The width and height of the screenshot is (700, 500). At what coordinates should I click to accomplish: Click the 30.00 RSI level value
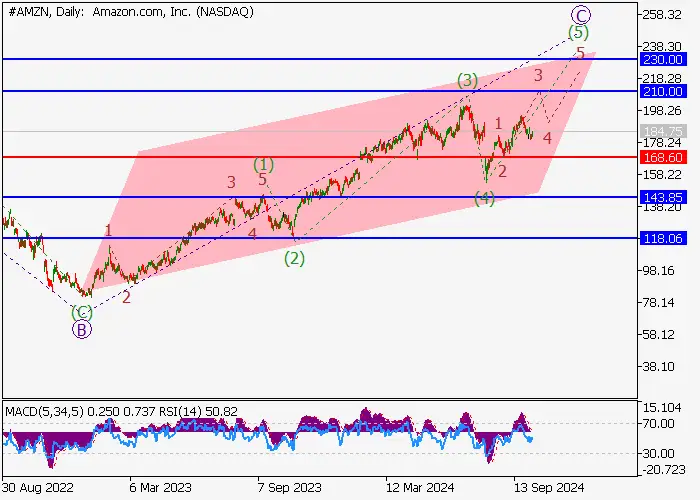click(x=659, y=454)
